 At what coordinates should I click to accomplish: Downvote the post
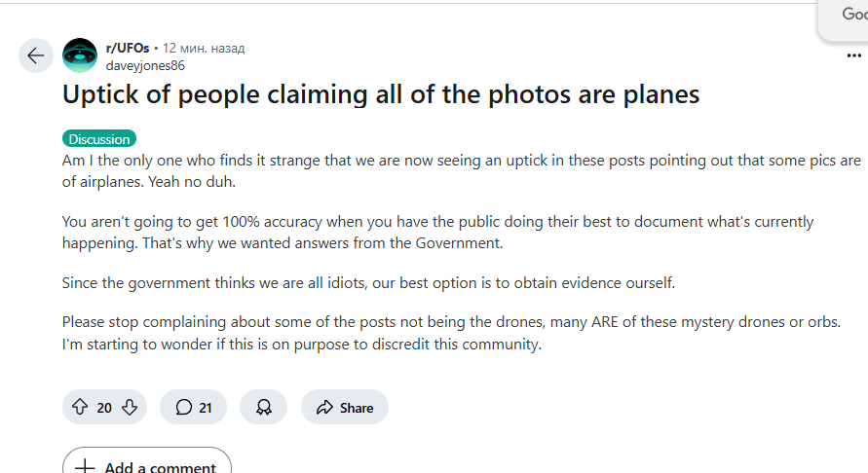[x=130, y=408]
